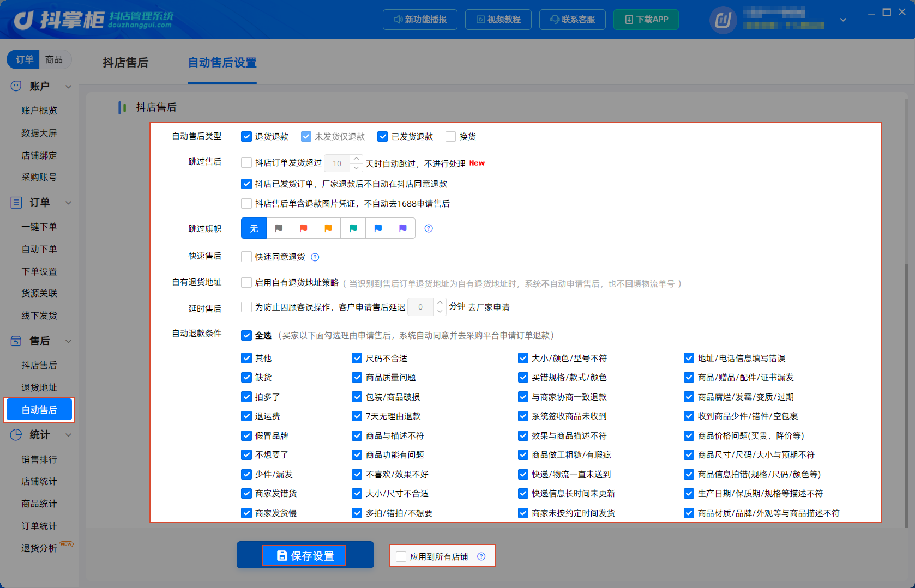The height and width of the screenshot is (588, 915).
Task: Click the 新功能播报 speaker icon
Action: tap(398, 20)
